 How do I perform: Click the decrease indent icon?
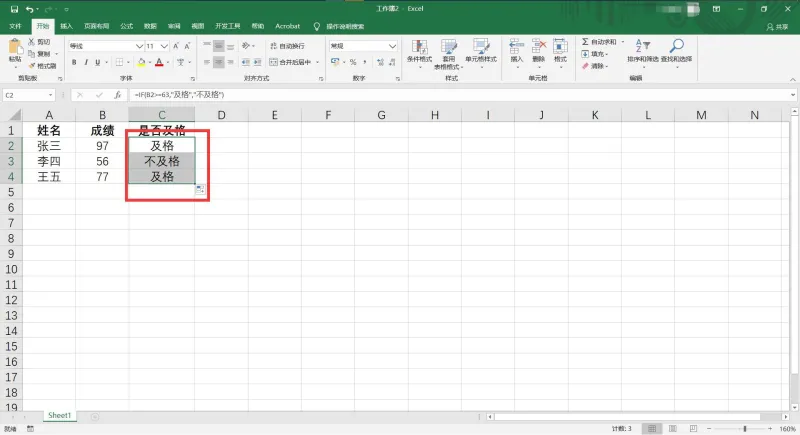click(x=245, y=62)
